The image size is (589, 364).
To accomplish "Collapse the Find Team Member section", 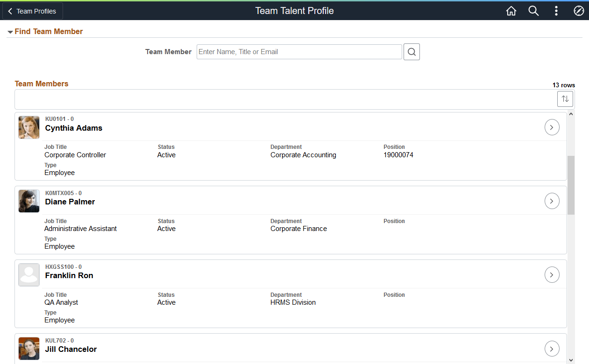I will coord(10,32).
